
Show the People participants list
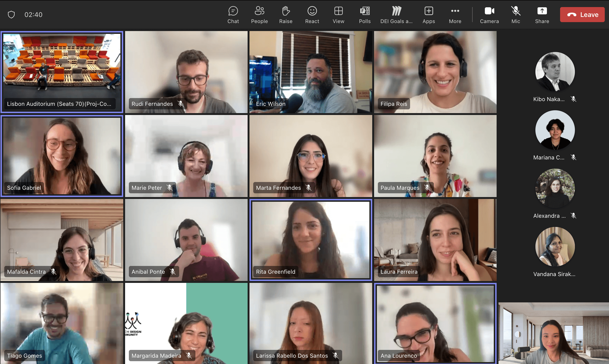(259, 15)
